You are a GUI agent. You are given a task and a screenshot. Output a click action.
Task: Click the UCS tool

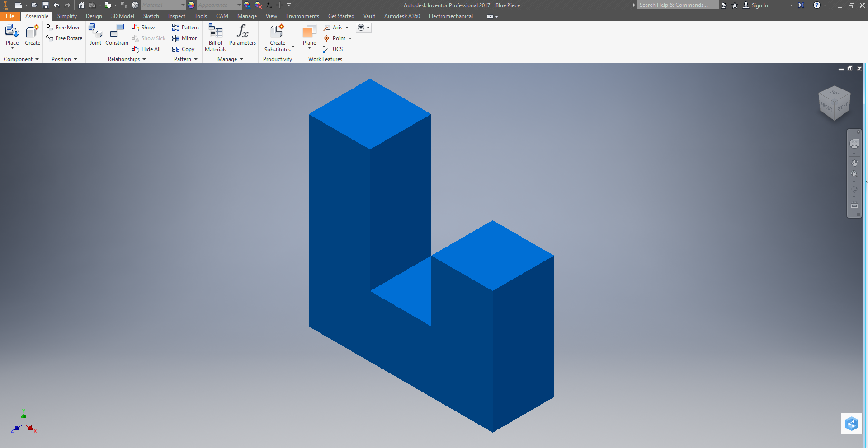[x=333, y=49]
